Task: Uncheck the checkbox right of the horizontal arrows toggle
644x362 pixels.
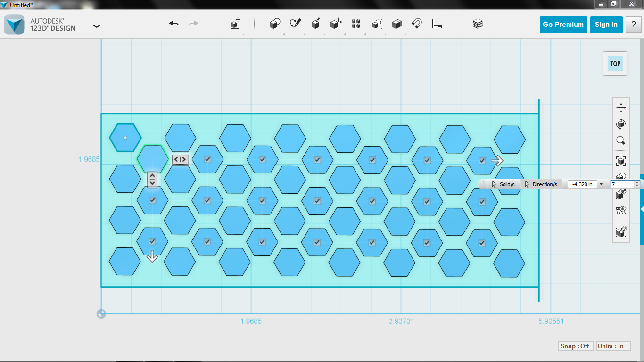Action: pyautogui.click(x=207, y=159)
